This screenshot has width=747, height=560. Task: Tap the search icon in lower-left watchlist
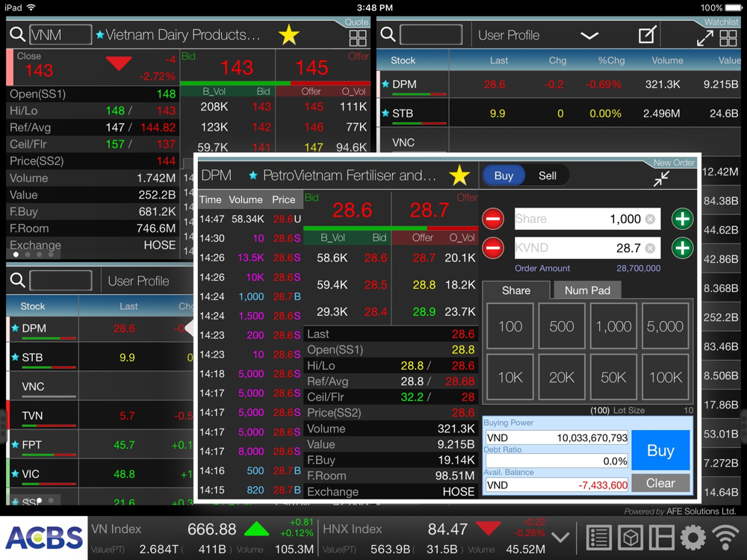(18, 280)
